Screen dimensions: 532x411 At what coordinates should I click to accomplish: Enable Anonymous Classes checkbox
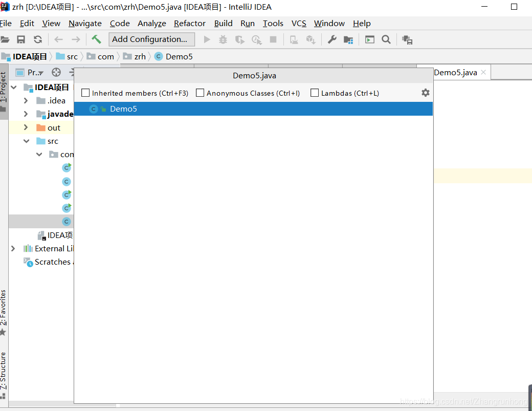tap(200, 93)
